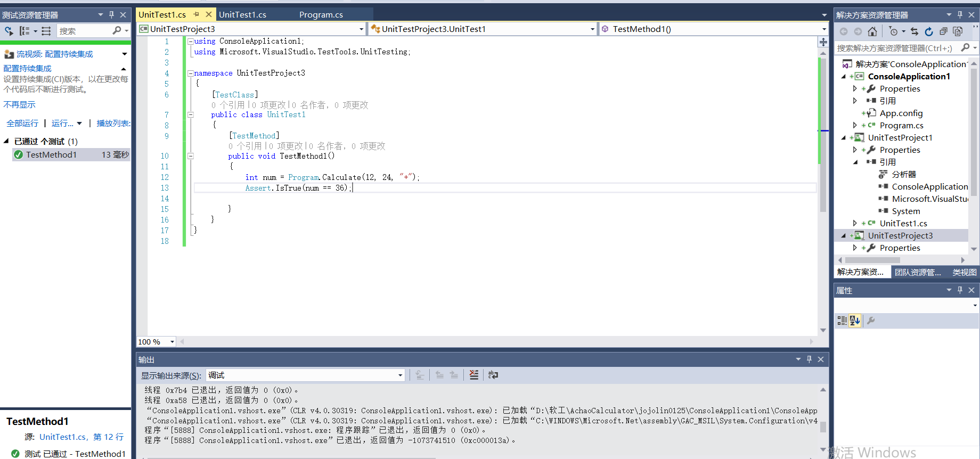Select 分析器 node under 引用
Screen dimensions: 980x459
pyautogui.click(x=904, y=174)
